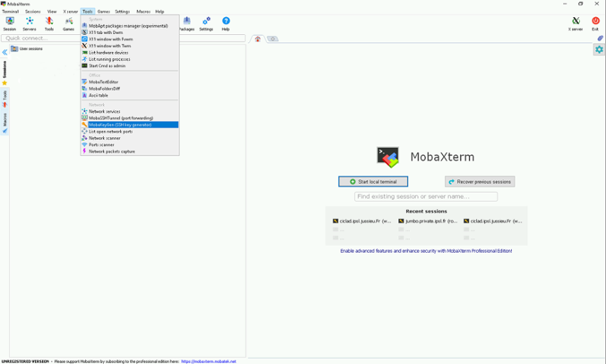Screen dimensions: 606x364
Task: Click the Packages toolbar icon
Action: pyautogui.click(x=187, y=24)
